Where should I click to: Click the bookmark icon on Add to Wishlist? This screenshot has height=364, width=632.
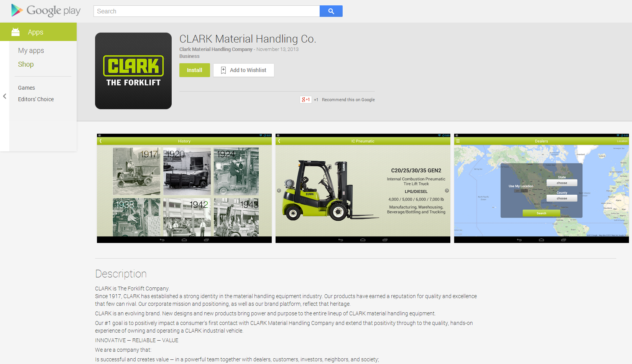click(223, 70)
